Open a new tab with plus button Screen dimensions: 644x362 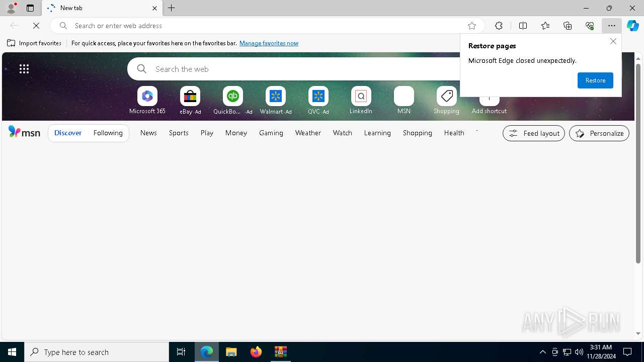[x=172, y=8]
